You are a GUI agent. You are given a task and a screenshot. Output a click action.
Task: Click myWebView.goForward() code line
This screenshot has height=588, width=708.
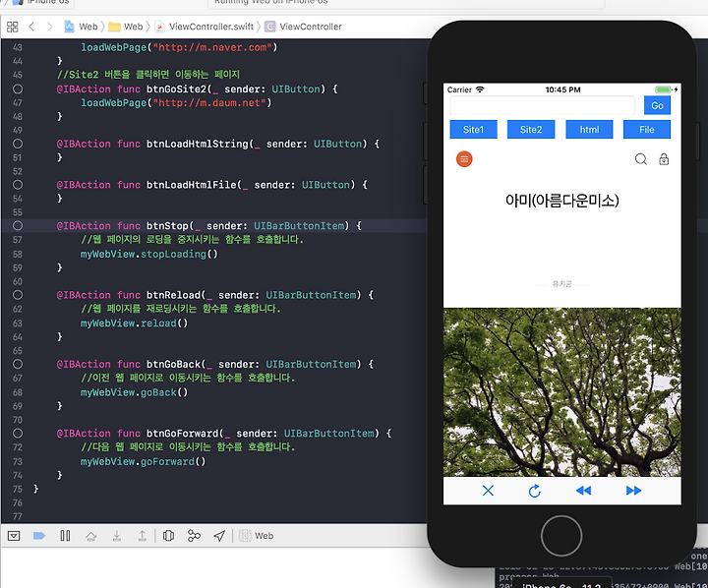[x=144, y=461]
